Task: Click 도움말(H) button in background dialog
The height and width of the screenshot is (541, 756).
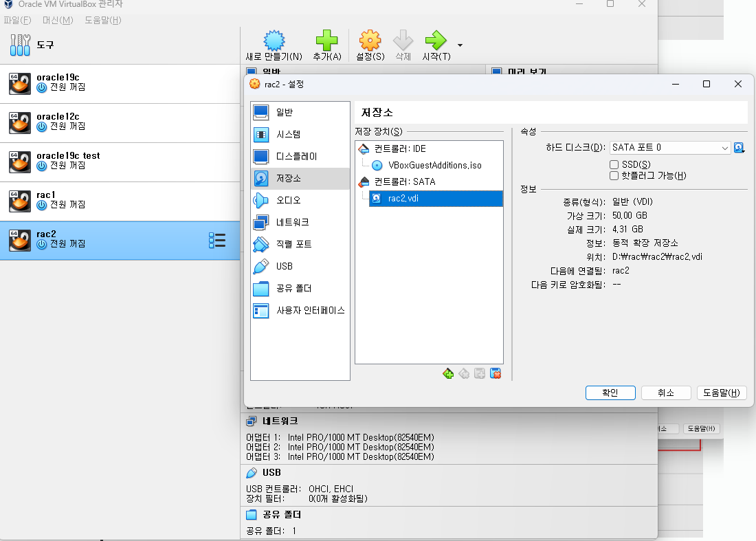Action: click(702, 429)
